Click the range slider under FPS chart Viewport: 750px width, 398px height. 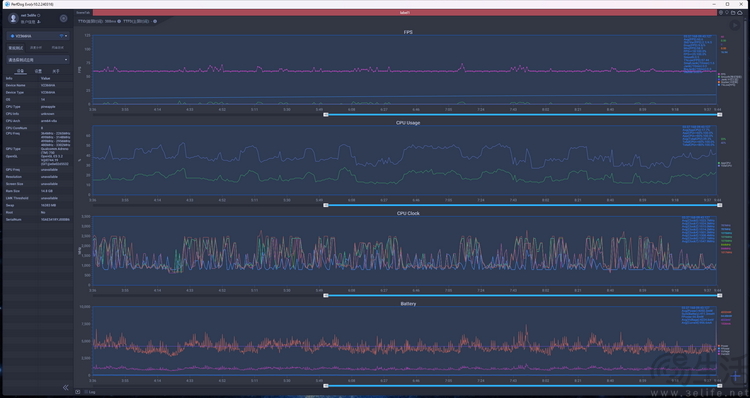pos(522,115)
